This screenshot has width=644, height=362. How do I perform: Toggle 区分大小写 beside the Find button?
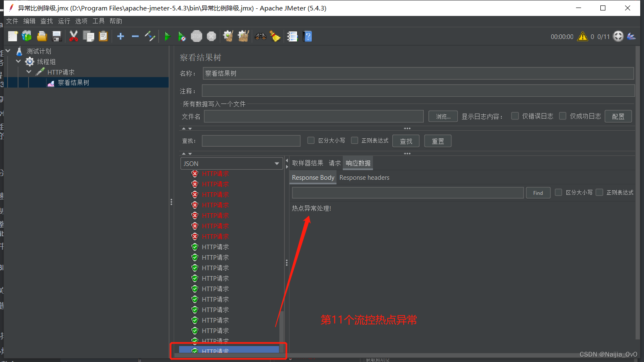point(558,192)
